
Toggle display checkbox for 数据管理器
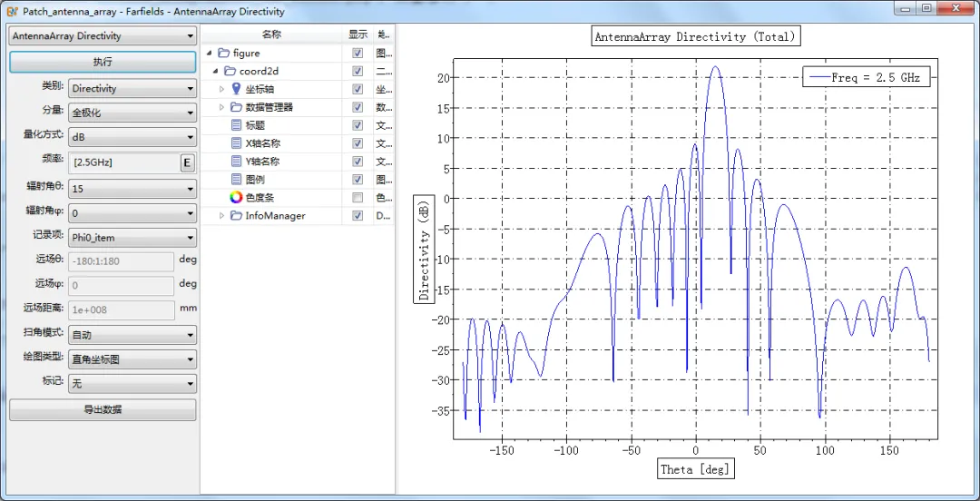pyautogui.click(x=358, y=107)
